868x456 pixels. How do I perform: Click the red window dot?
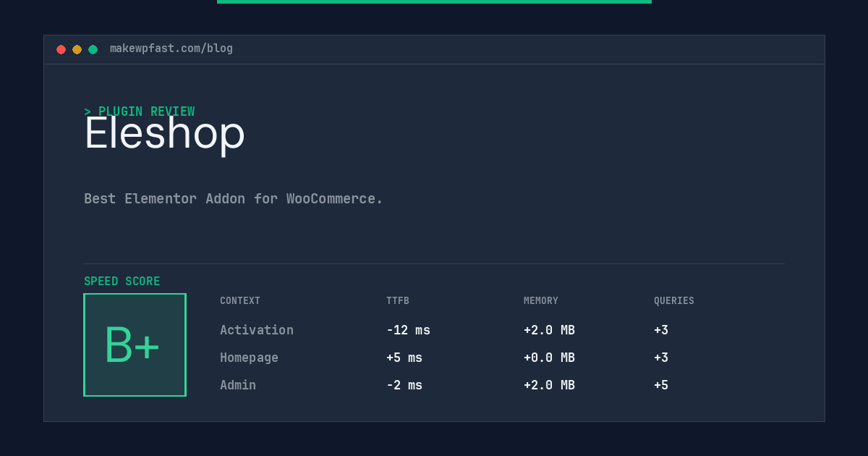[x=61, y=49]
